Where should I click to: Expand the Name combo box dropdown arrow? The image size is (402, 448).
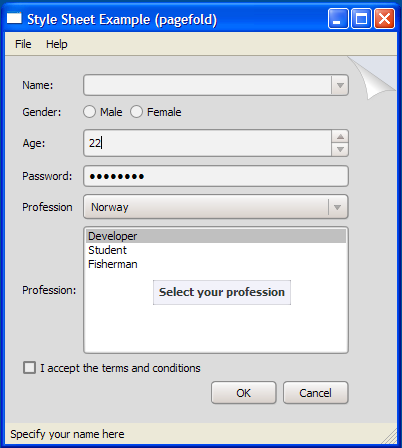click(340, 85)
